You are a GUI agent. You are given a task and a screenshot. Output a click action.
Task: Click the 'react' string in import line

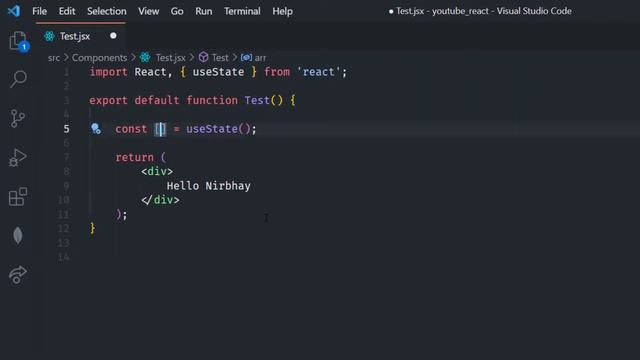click(x=318, y=72)
